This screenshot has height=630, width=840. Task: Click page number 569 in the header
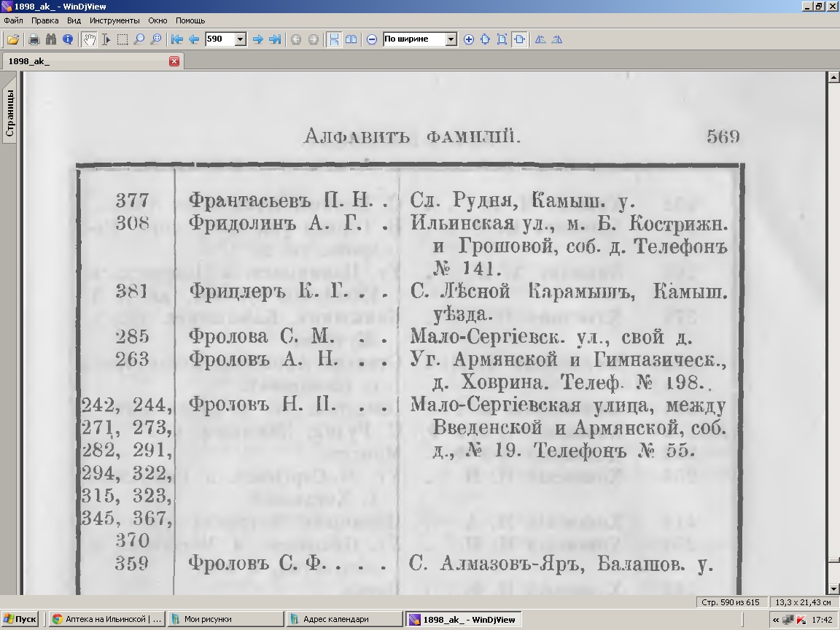tap(723, 136)
